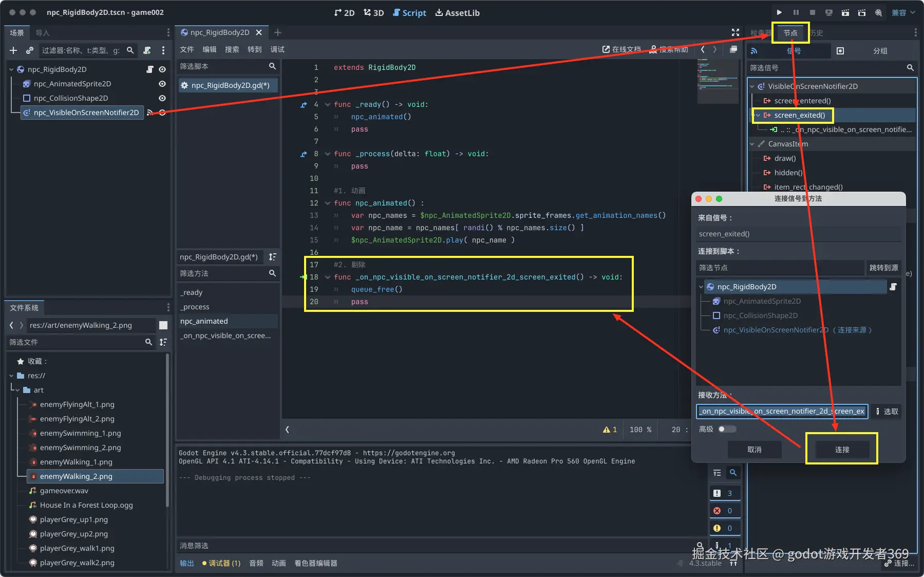Switch to the AssetLib workspace

pos(458,13)
